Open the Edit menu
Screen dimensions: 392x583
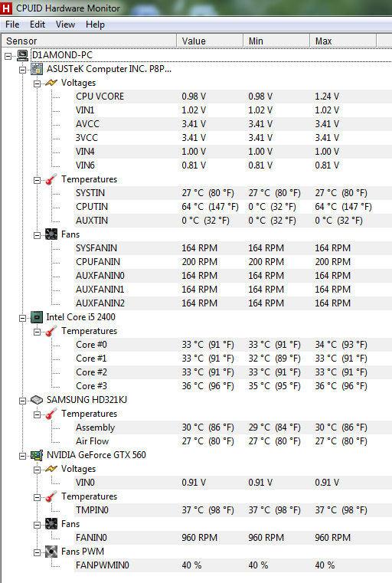pos(38,25)
